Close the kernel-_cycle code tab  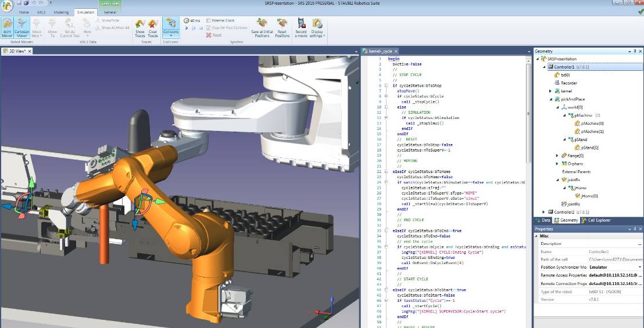396,51
